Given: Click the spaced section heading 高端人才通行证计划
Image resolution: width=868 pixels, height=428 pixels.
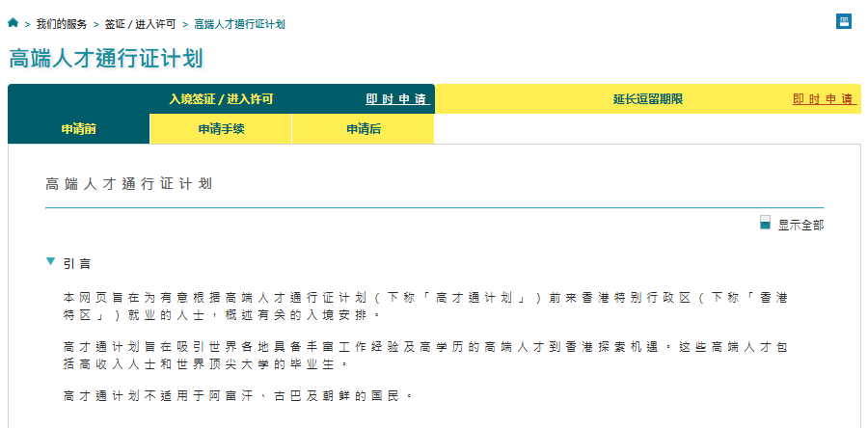Looking at the screenshot, I should click(129, 184).
